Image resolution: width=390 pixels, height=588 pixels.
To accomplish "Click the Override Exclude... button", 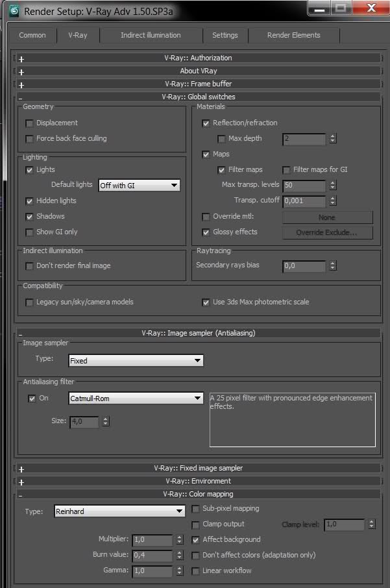I will [x=327, y=232].
